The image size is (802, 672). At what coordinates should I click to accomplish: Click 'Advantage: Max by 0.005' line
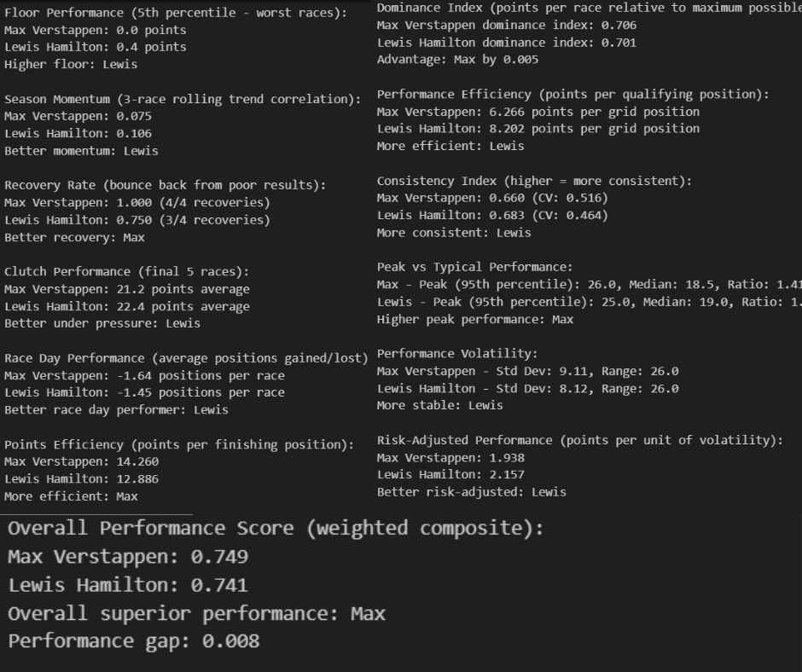458,60
